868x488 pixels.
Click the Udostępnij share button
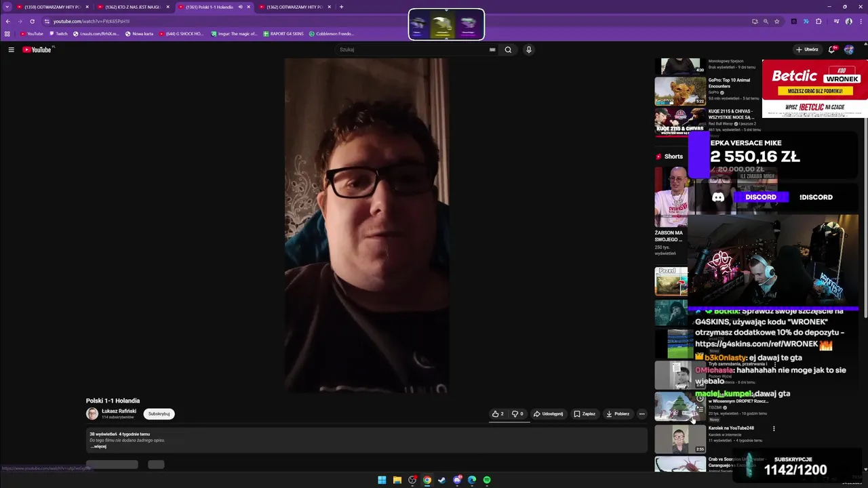tap(548, 413)
